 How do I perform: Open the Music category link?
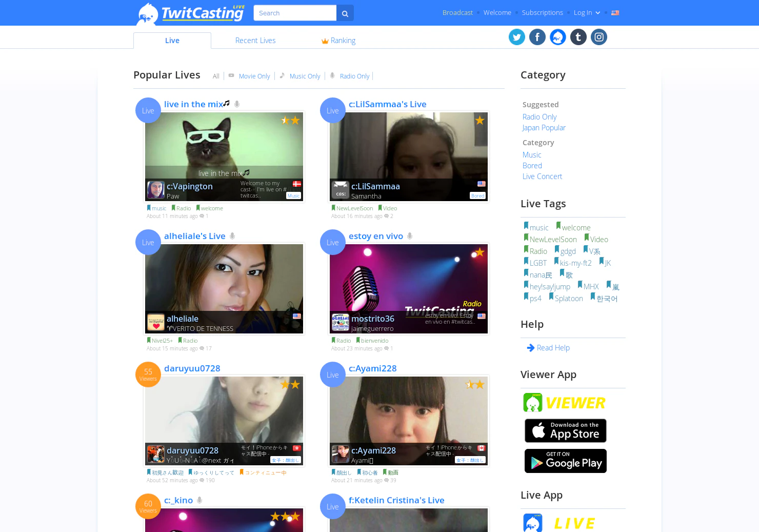pos(532,155)
